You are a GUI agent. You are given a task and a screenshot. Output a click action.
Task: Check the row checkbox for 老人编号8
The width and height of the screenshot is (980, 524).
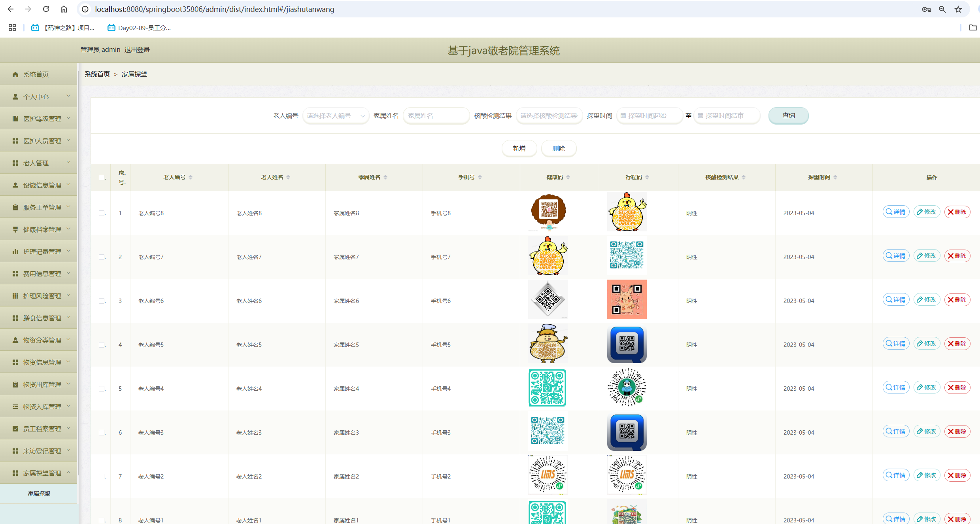click(x=102, y=213)
